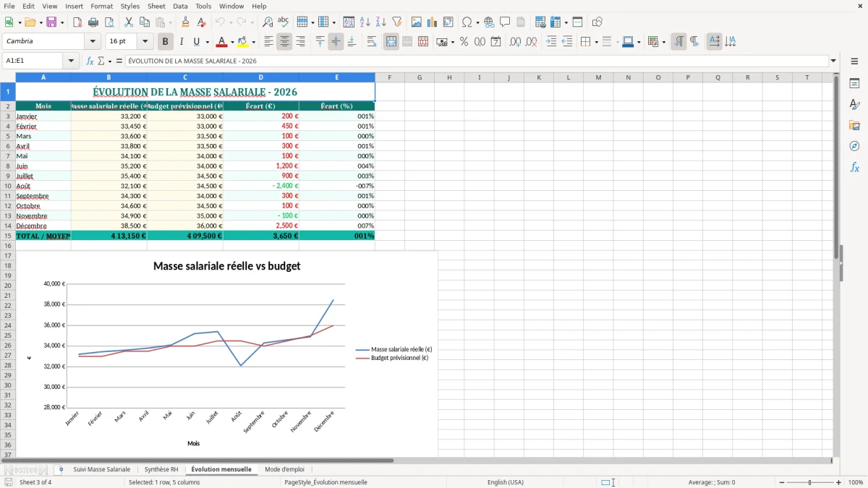Click the Copy icon
The width and height of the screenshot is (868, 488).
click(x=145, y=22)
